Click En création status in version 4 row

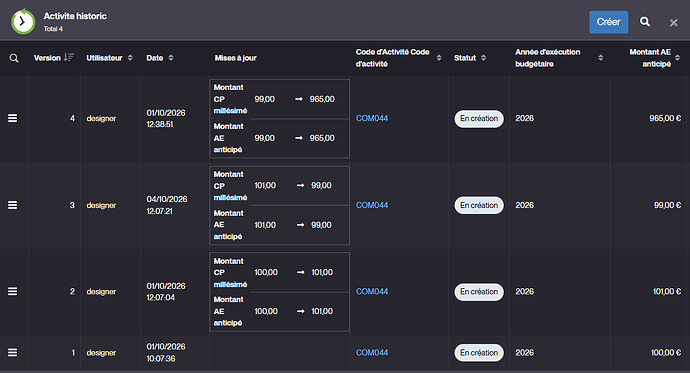479,119
